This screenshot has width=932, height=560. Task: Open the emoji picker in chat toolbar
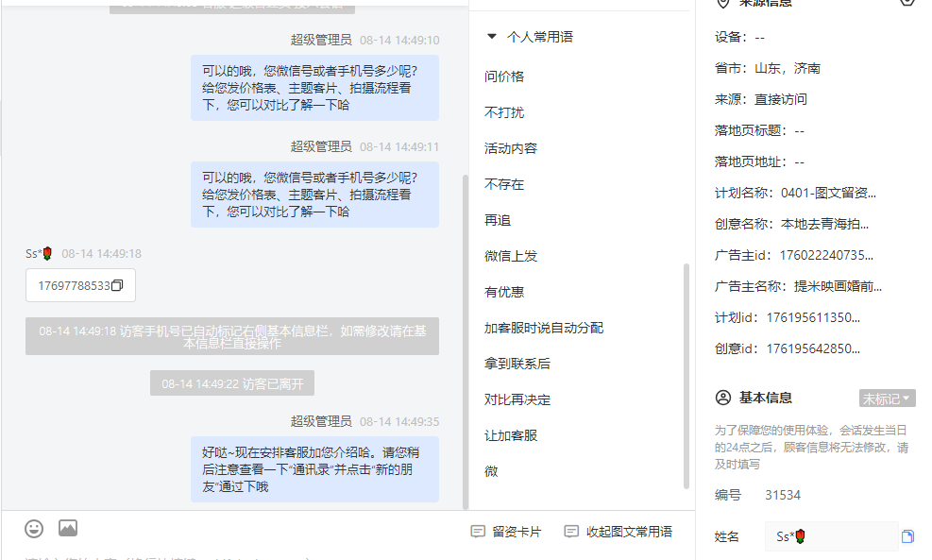tap(34, 529)
